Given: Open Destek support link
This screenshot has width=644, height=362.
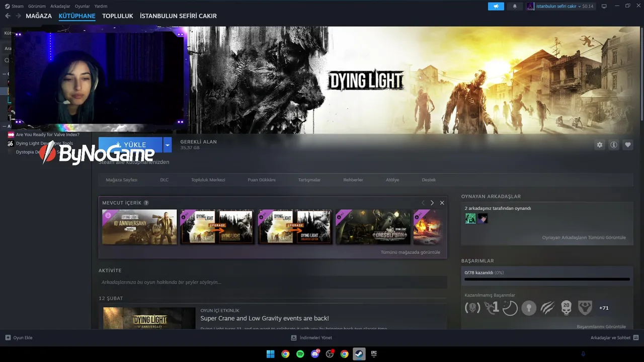Looking at the screenshot, I should [x=429, y=180].
